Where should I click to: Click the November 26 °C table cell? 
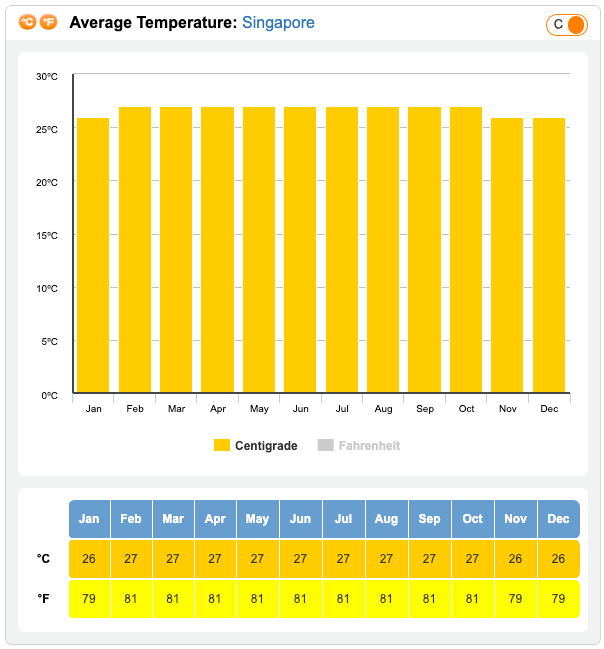[515, 558]
